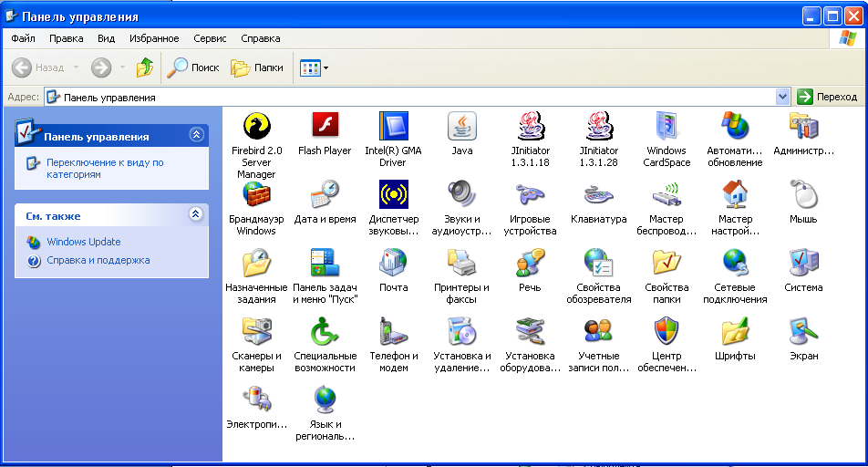The width and height of the screenshot is (868, 467).
Task: Open Мастер беспроводной сети icon
Action: 666,195
